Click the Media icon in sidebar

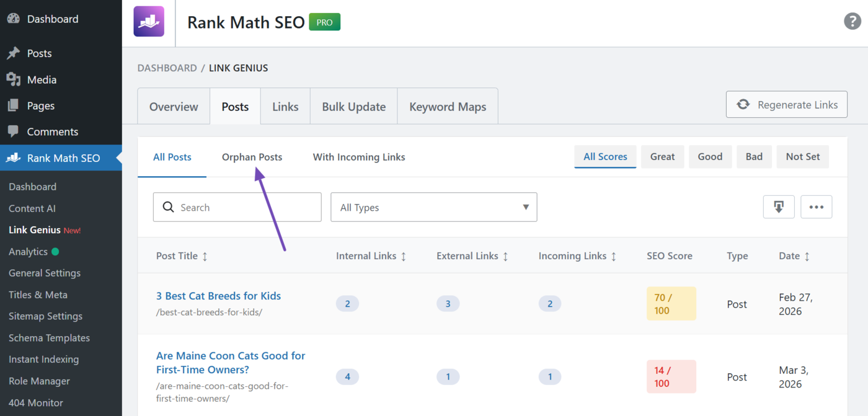click(x=13, y=79)
